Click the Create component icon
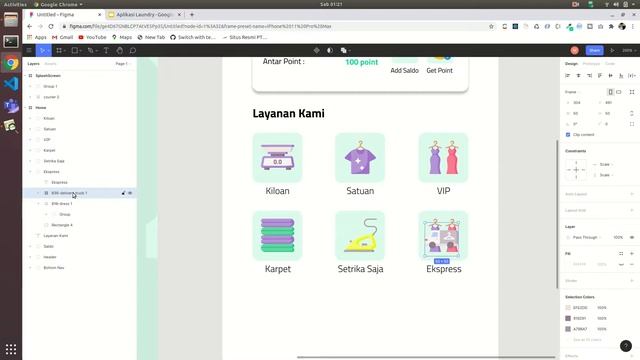 (x=316, y=51)
